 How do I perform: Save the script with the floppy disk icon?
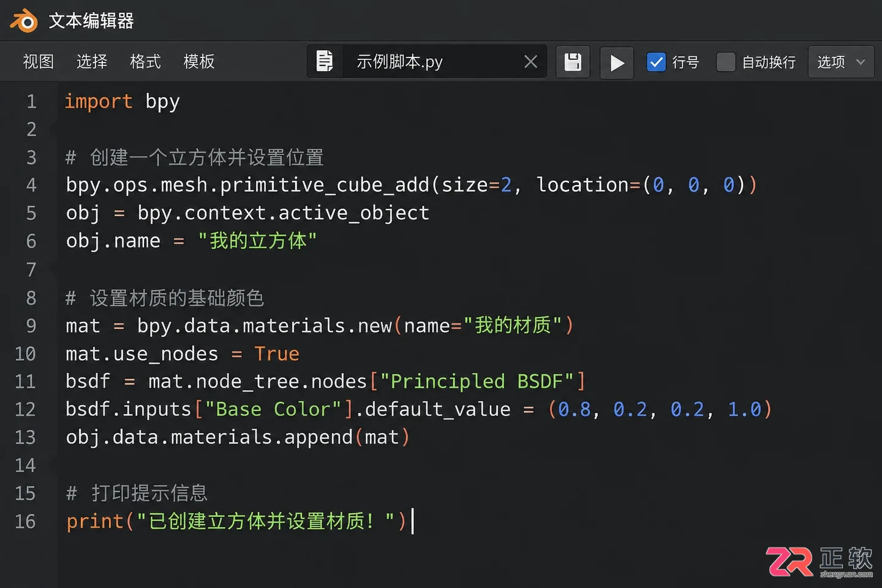(573, 62)
